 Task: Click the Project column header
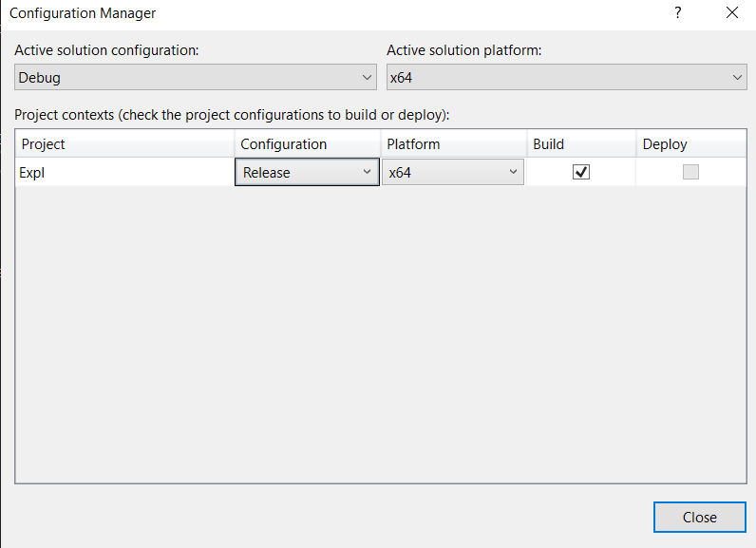(124, 144)
